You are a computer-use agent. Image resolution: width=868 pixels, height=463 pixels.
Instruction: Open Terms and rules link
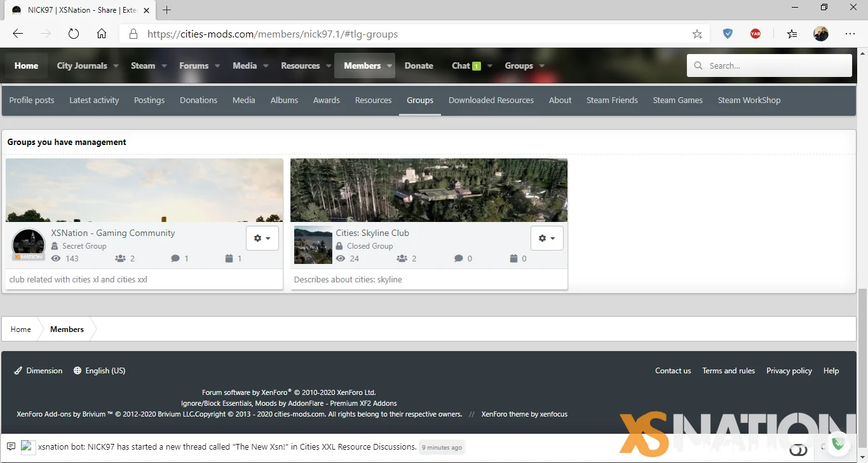pos(729,371)
